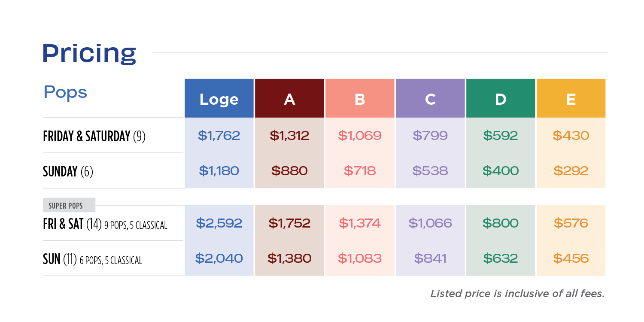The width and height of the screenshot is (644, 322).
Task: Click the fees inclusive footnote text
Action: click(517, 294)
